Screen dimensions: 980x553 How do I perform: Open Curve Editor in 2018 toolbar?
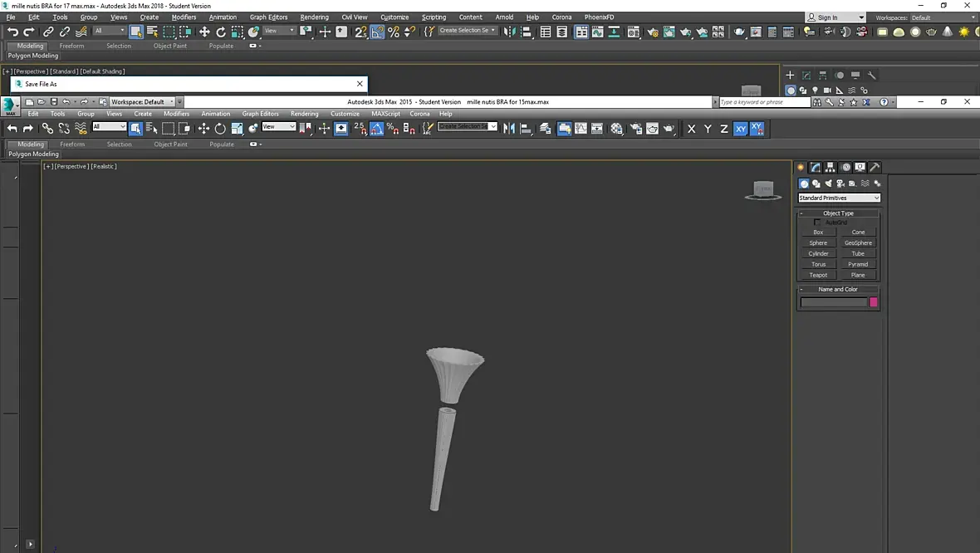tap(597, 32)
